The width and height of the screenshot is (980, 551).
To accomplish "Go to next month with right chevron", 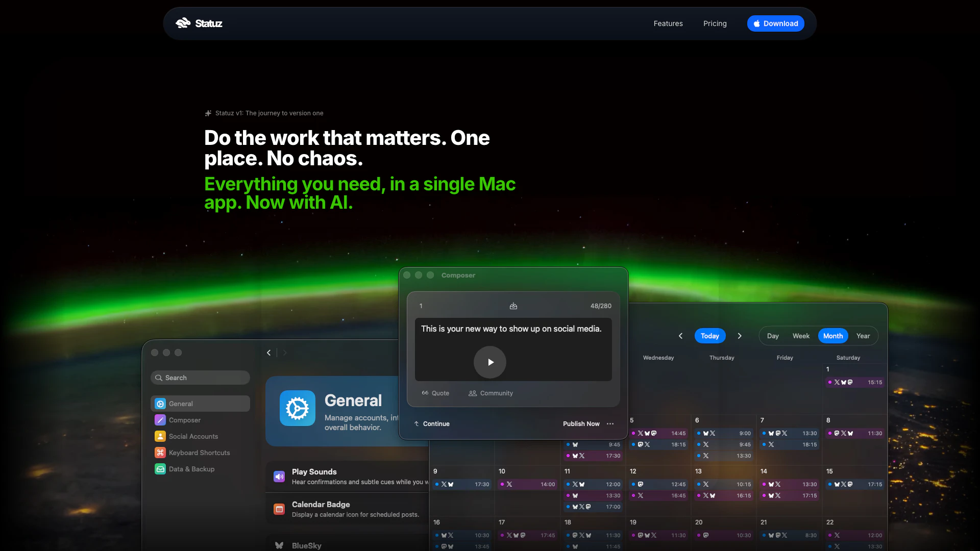I will coord(740,336).
